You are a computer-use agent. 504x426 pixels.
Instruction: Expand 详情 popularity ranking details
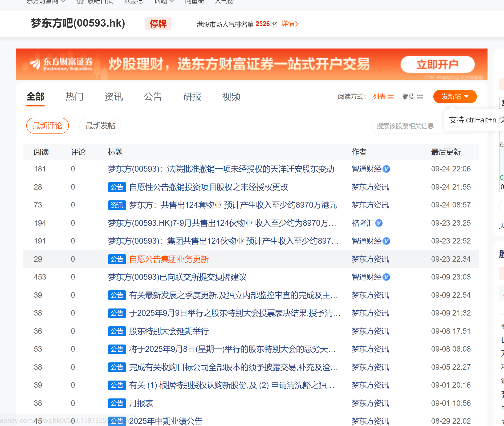click(290, 24)
